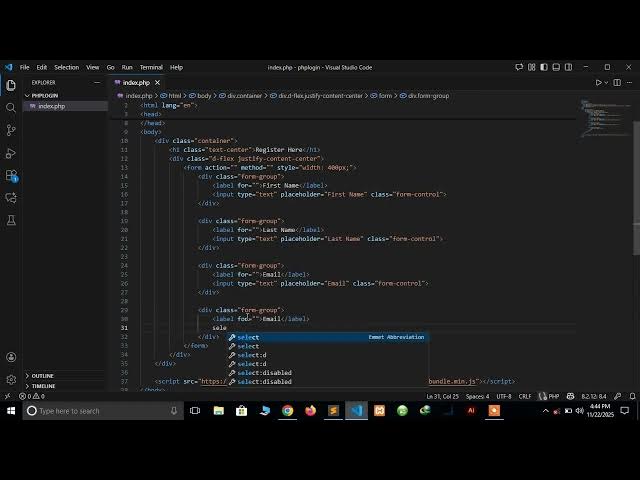Open the Selection menu

click(67, 67)
